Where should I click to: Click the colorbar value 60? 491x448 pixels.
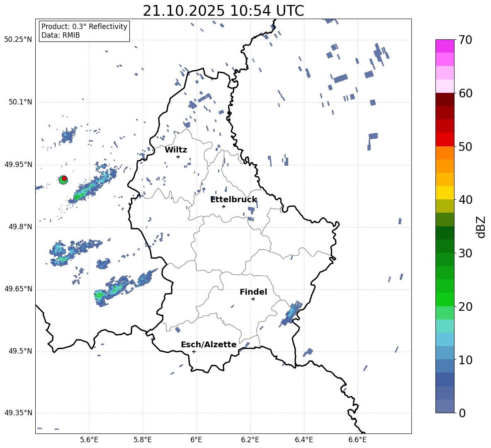coord(465,93)
